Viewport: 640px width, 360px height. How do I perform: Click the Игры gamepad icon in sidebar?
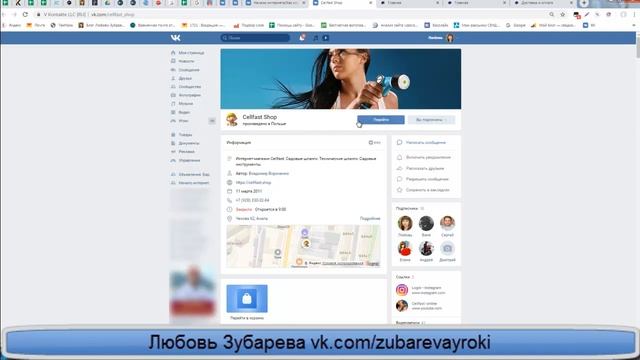click(x=173, y=121)
